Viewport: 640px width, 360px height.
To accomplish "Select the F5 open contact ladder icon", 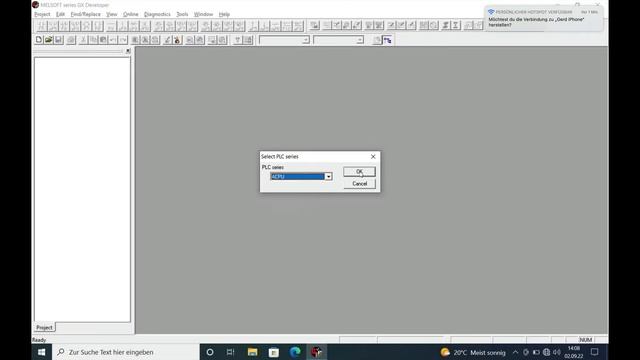I will [42, 26].
